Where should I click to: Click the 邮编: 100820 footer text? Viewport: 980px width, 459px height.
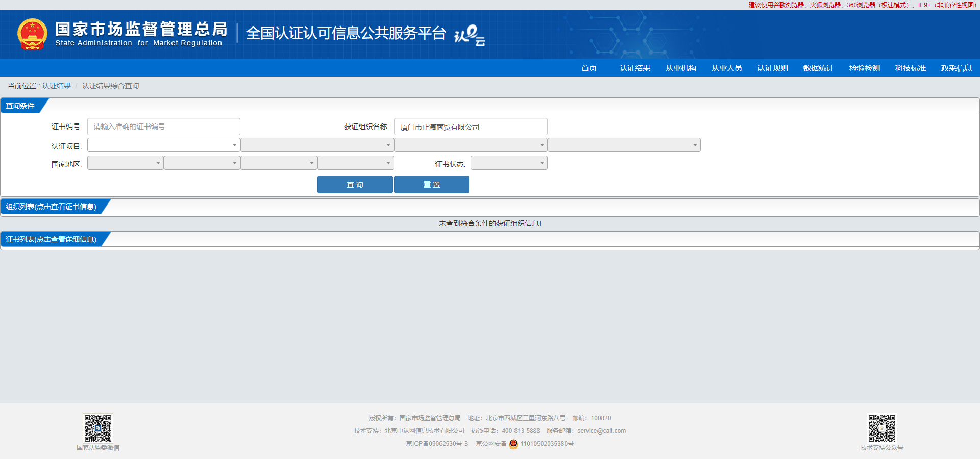click(592, 418)
